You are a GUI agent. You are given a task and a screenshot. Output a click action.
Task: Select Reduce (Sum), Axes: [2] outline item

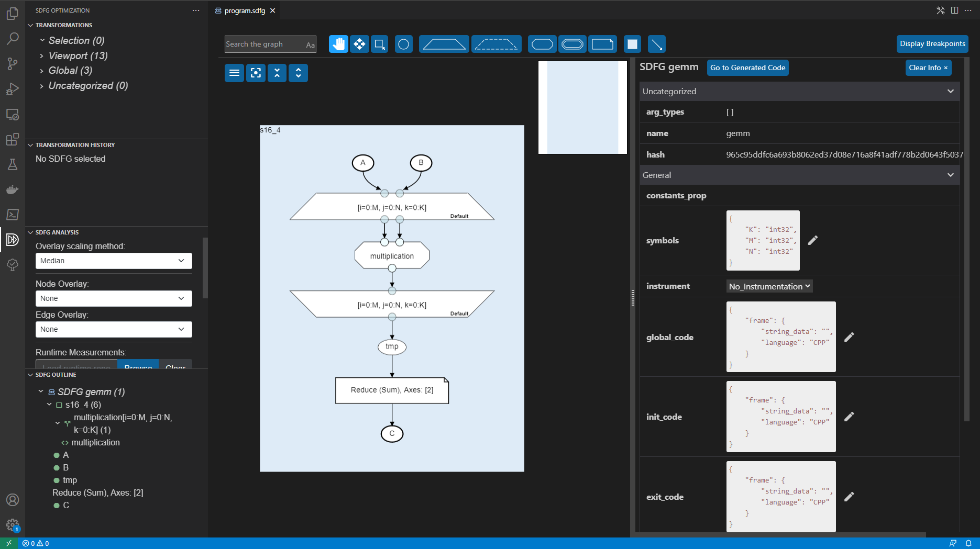[x=98, y=492]
